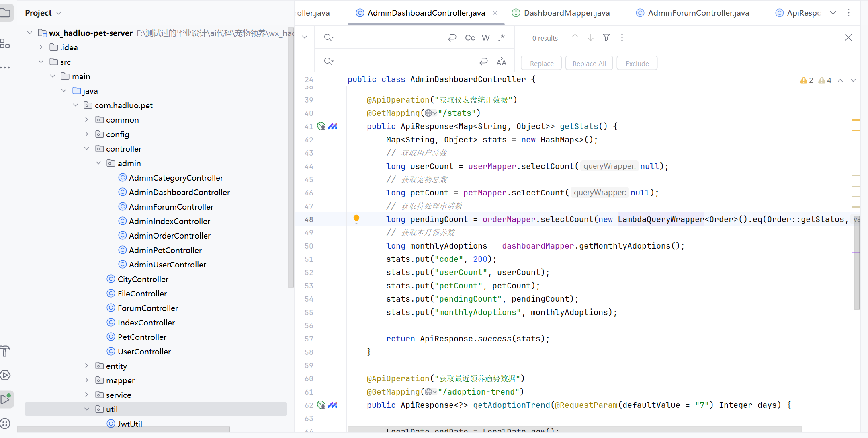Image resolution: width=868 pixels, height=438 pixels.
Task: Open more search options kebab menu
Action: 622,37
